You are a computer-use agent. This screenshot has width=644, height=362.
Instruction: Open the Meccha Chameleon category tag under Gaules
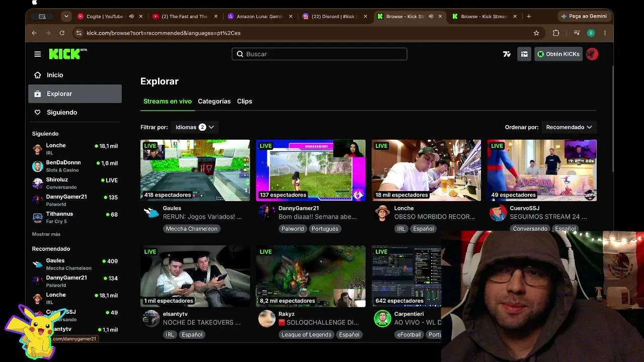(192, 229)
